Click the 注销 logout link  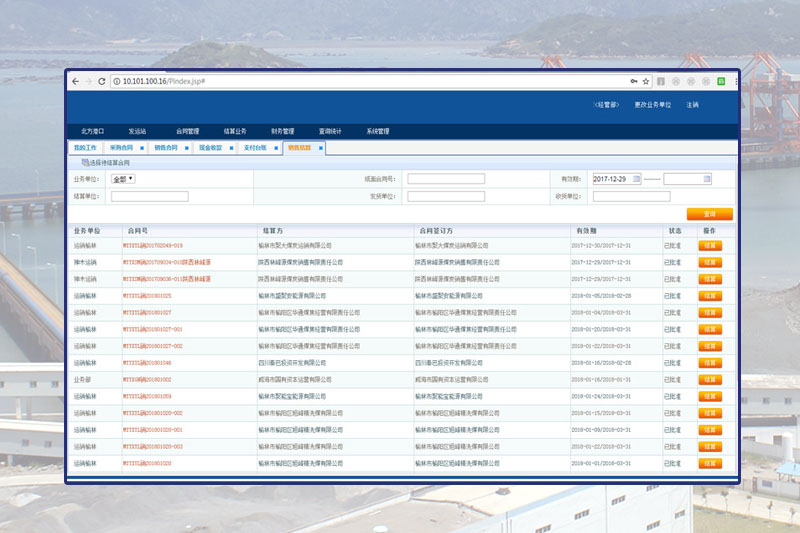pos(692,105)
